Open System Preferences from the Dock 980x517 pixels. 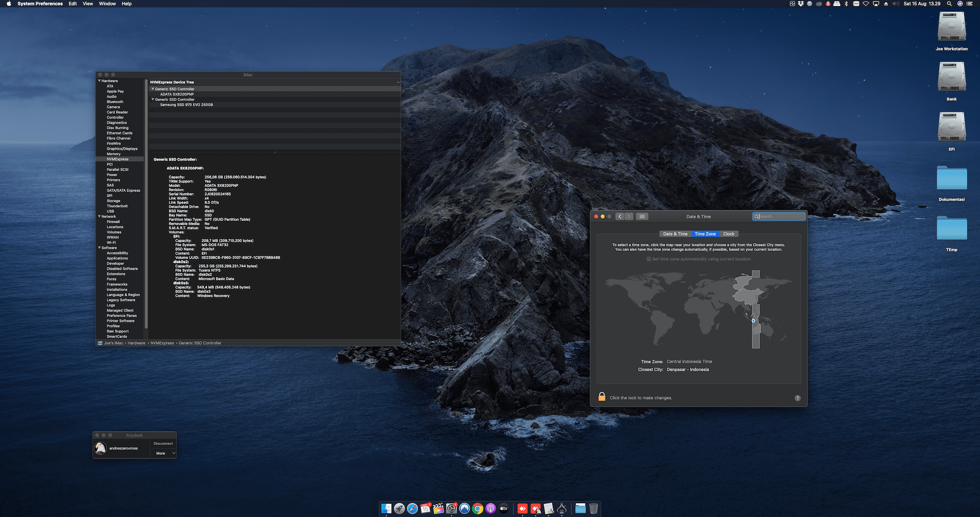[x=452, y=508]
